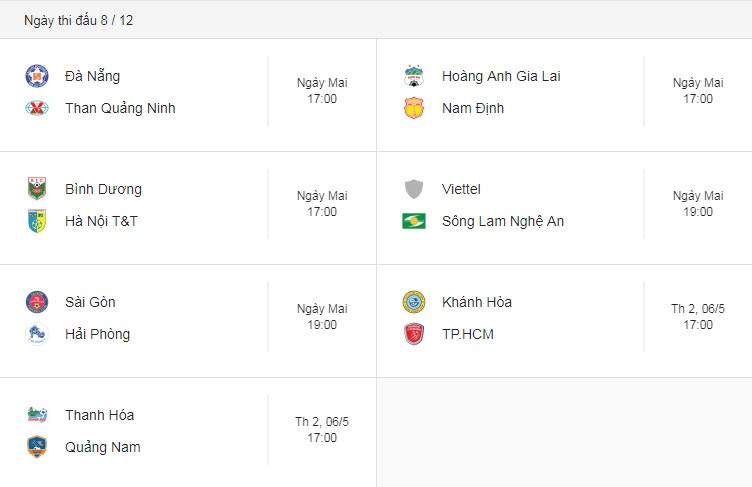The height and width of the screenshot is (487, 752).
Task: Open the Sài Gòn team name link
Action: click(x=90, y=302)
